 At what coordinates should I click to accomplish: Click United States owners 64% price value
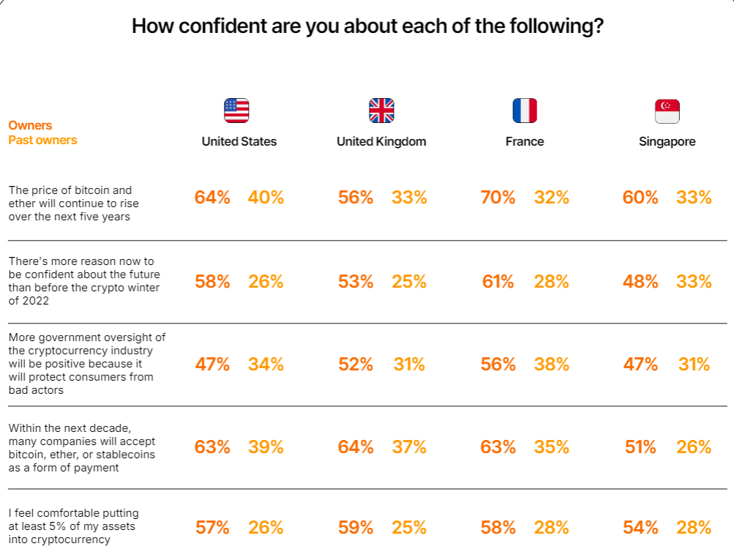212,197
